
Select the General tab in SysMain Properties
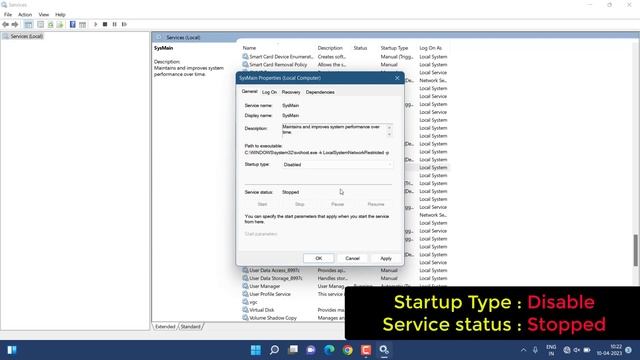click(x=249, y=91)
